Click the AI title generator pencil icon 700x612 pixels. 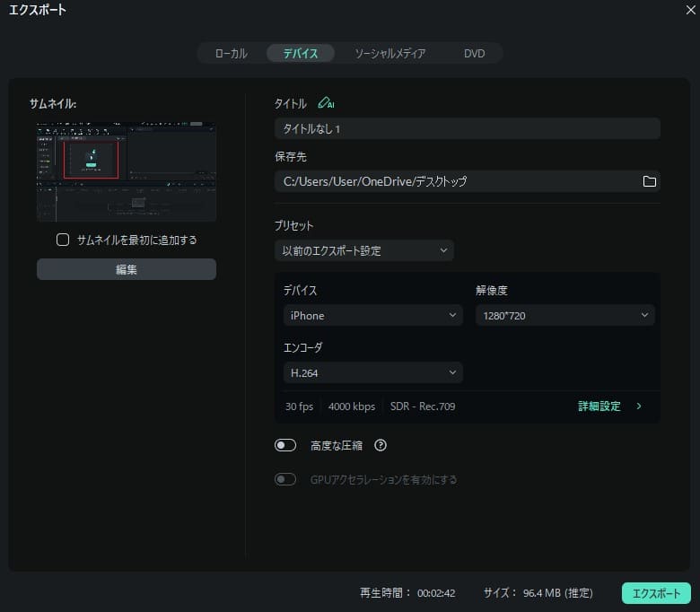pyautogui.click(x=326, y=103)
